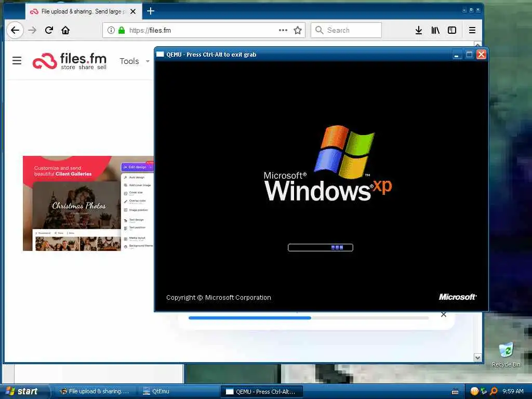Open the Windows start menu
The image size is (532, 399).
(x=24, y=391)
